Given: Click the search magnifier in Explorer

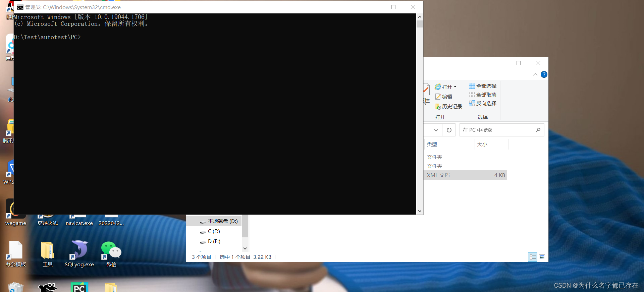Looking at the screenshot, I should click(538, 130).
